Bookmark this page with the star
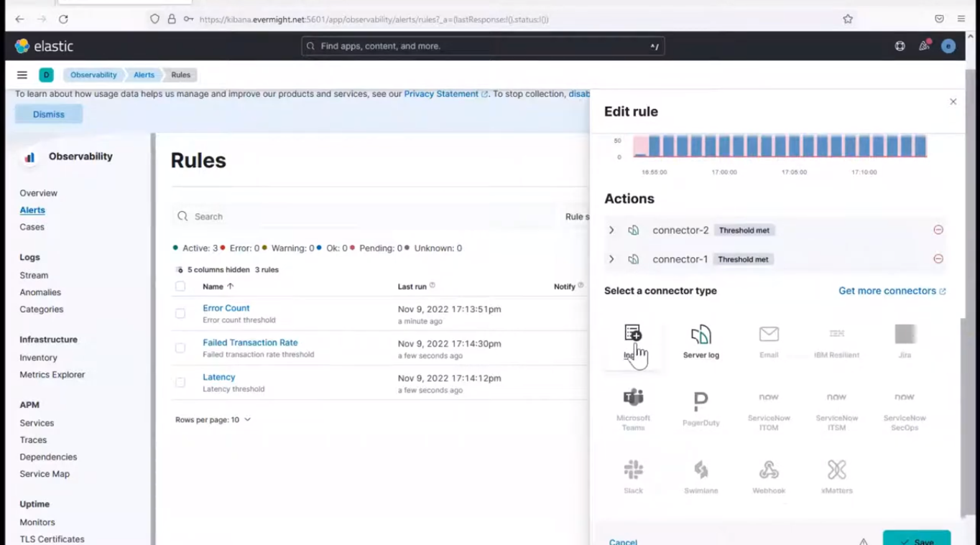The width and height of the screenshot is (980, 545). point(848,19)
